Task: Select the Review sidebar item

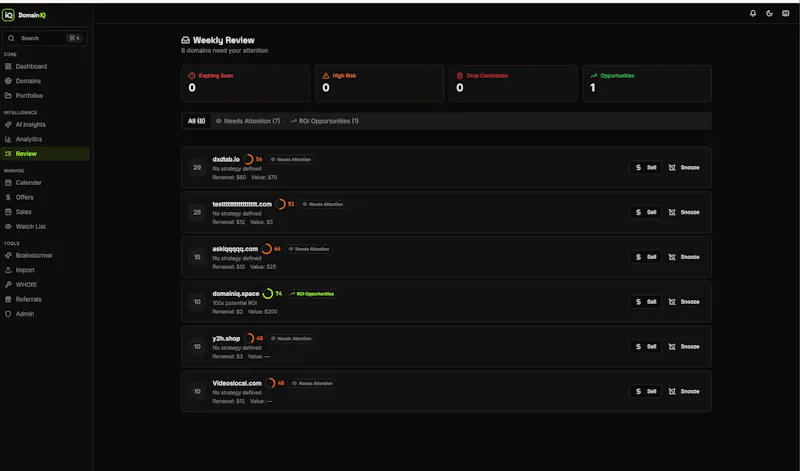Action: tap(45, 154)
